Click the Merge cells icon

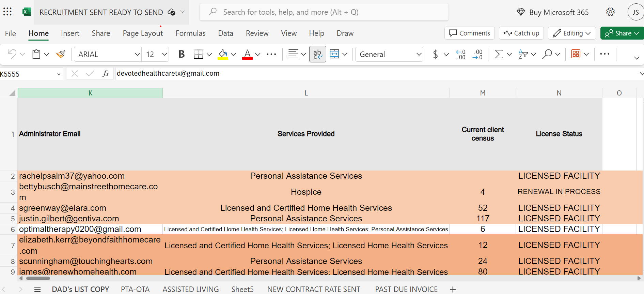[x=334, y=54]
